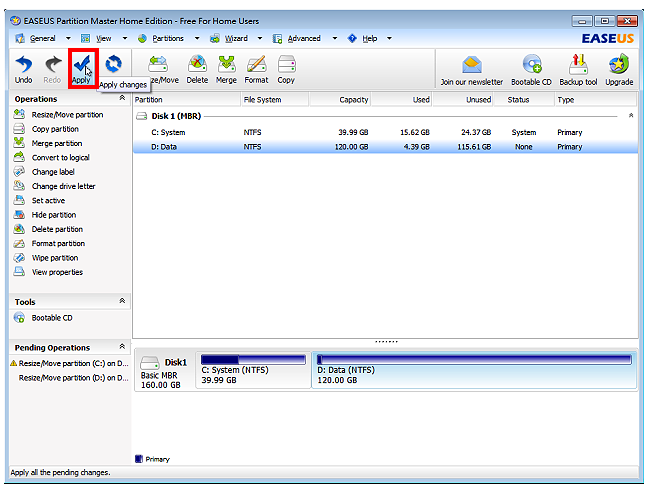Viewport: 653px width, 488px height.
Task: Click the Undo toolbar icon
Action: click(23, 70)
